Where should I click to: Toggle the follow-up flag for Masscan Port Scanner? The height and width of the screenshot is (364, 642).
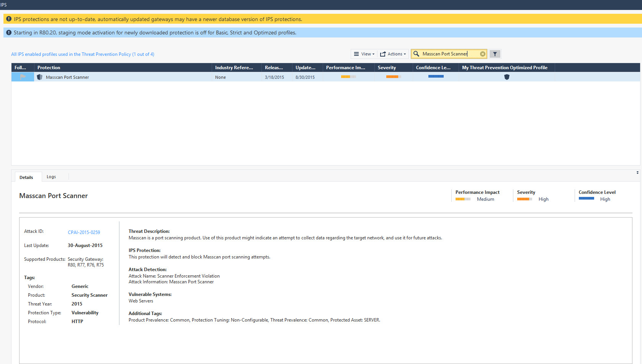(x=23, y=77)
